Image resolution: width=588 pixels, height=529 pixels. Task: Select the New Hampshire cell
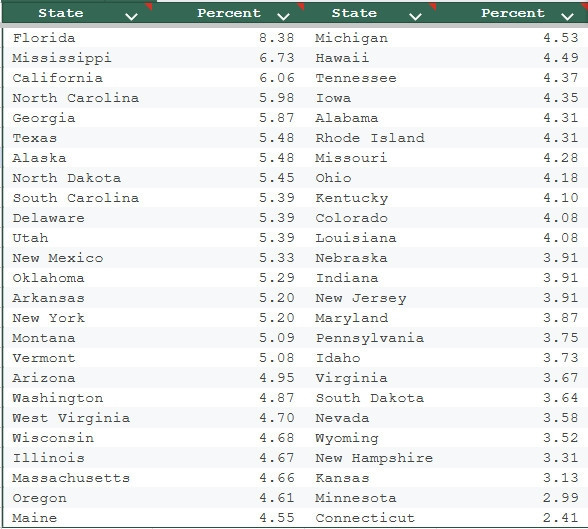(x=371, y=458)
